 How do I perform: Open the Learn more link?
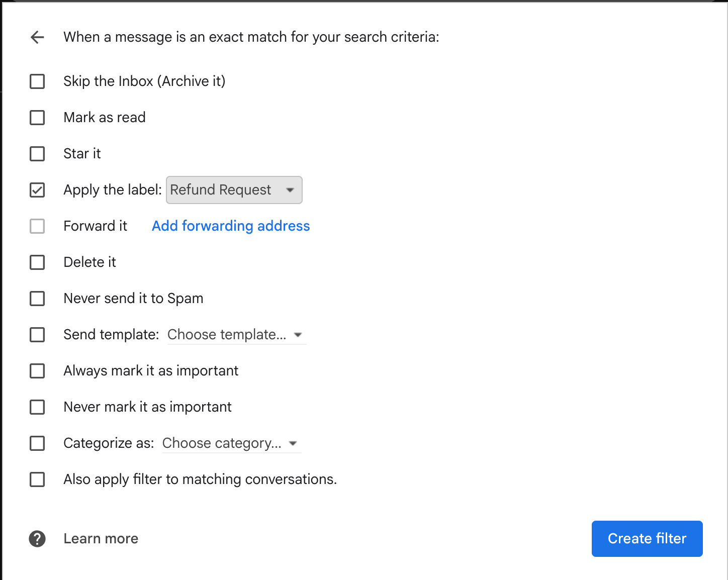click(x=101, y=539)
